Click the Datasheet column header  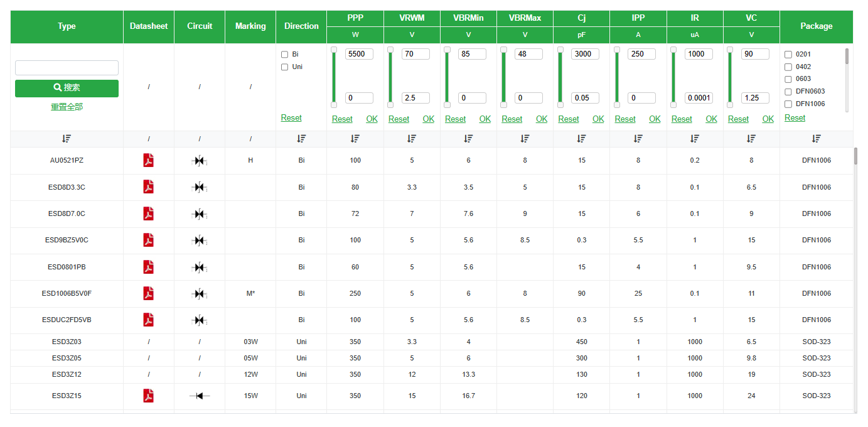click(149, 26)
